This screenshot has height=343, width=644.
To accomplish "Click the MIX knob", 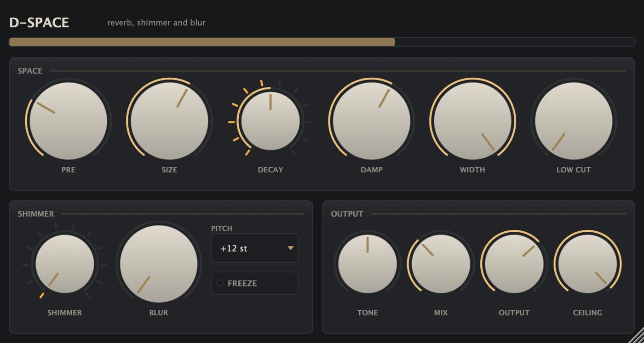I will pyautogui.click(x=441, y=264).
